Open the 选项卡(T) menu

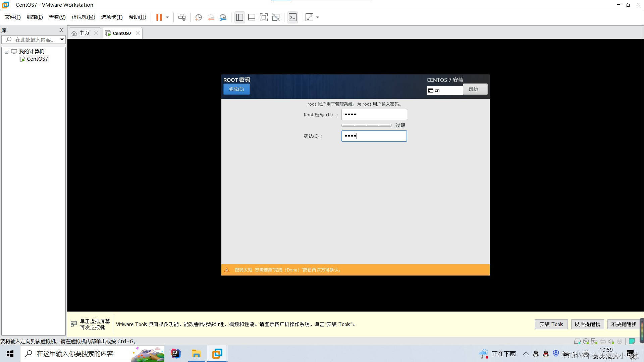click(112, 17)
